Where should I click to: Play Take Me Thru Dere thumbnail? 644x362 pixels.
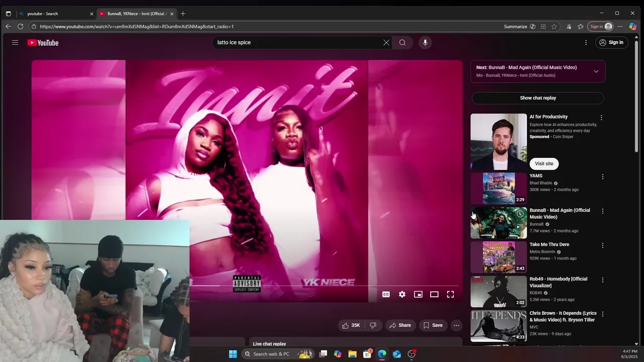click(x=499, y=257)
